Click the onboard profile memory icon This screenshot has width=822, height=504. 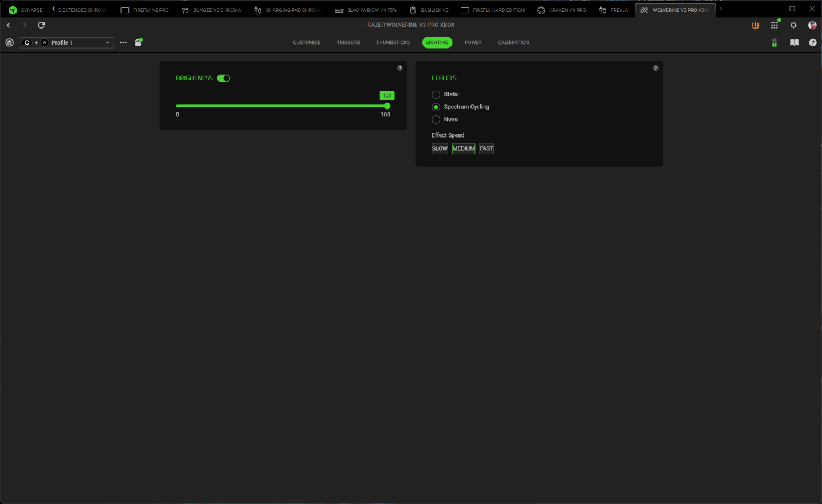138,42
